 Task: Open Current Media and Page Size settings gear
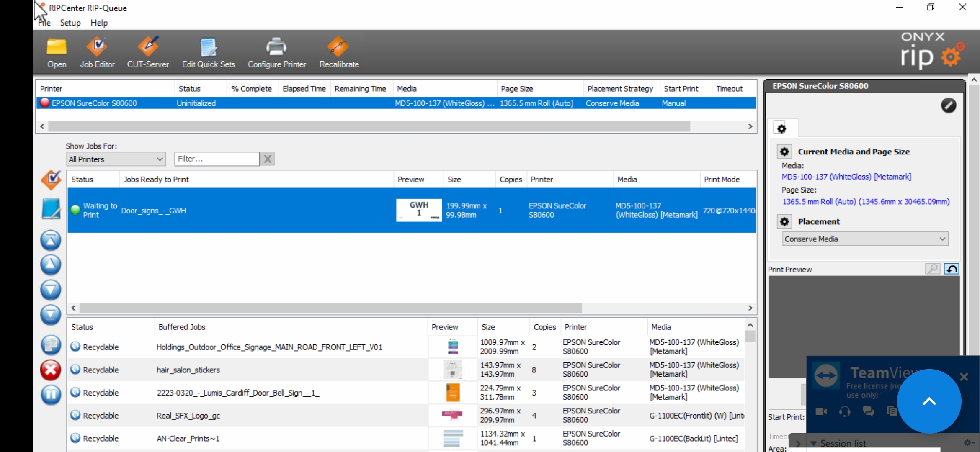(784, 152)
